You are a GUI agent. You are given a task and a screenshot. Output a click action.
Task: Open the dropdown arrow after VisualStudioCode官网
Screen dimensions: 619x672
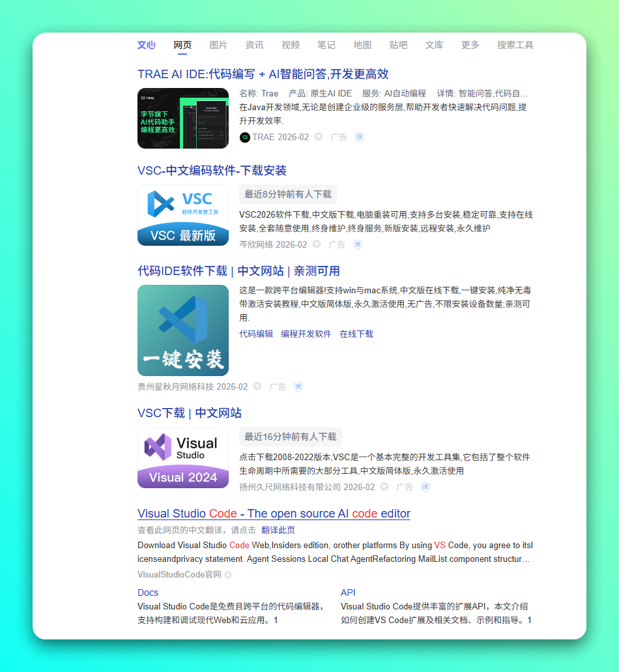(x=228, y=575)
